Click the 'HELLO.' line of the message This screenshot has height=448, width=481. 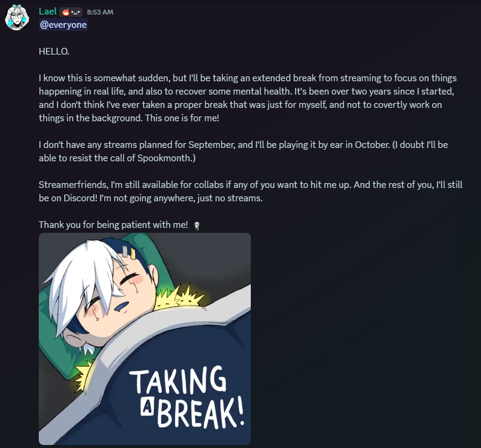[54, 52]
